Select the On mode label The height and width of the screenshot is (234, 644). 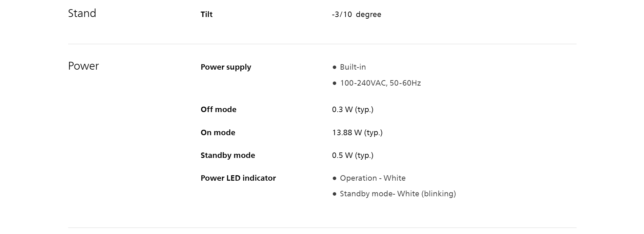[218, 132]
